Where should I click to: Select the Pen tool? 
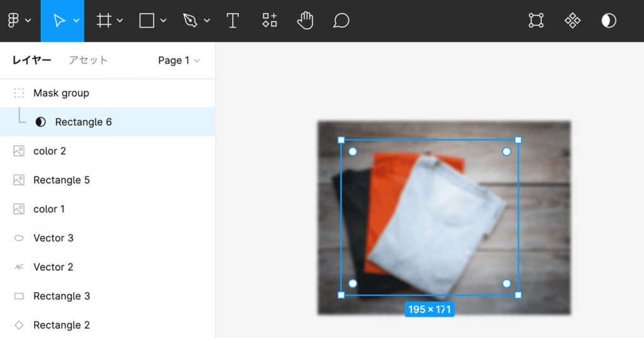coord(190,21)
